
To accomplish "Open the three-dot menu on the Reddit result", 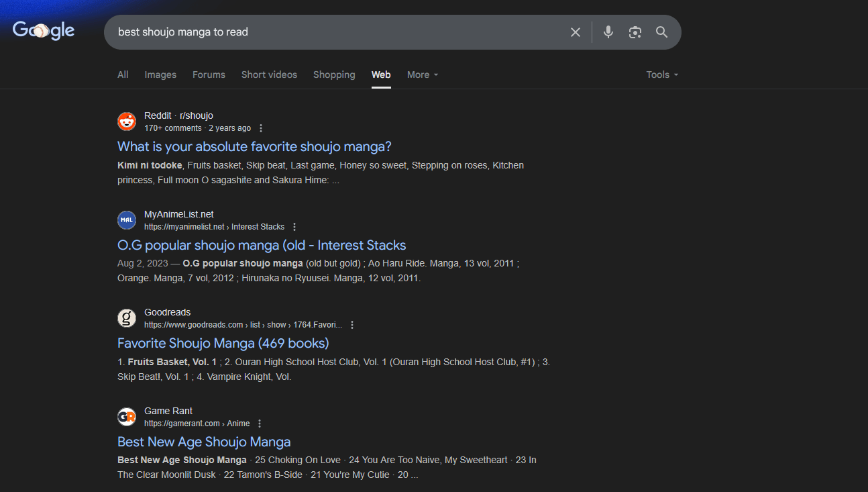I will click(260, 128).
